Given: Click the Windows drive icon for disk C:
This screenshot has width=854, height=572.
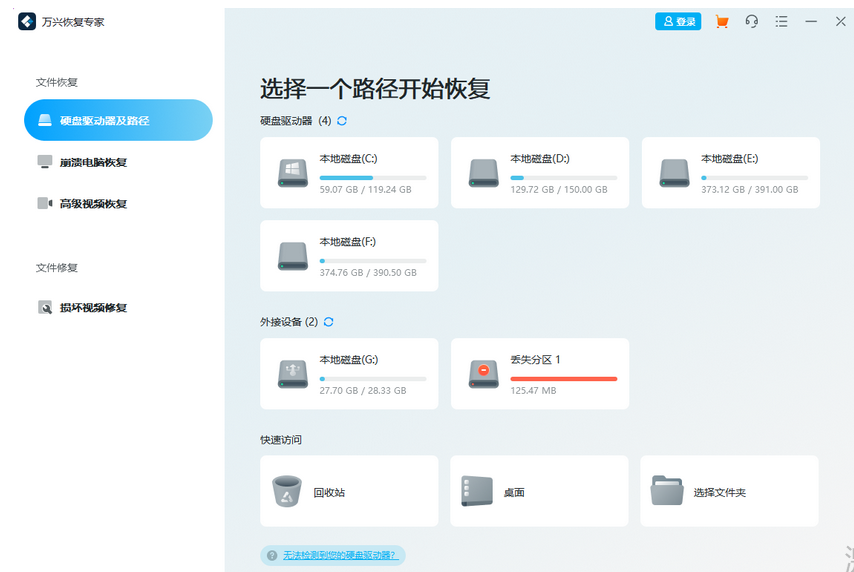Looking at the screenshot, I should point(293,173).
